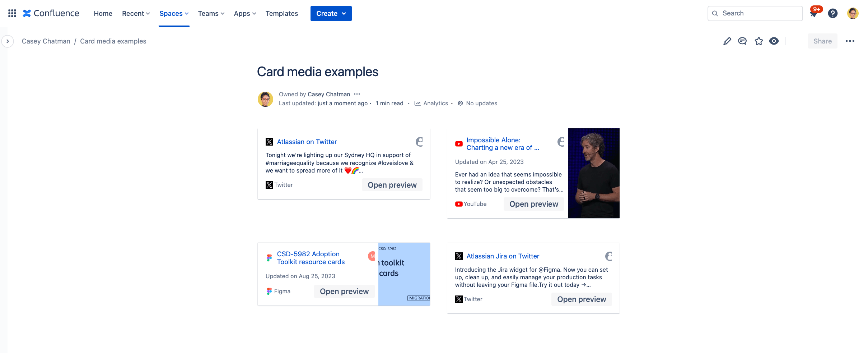Go to the Home menu item
The image size is (868, 353).
(x=103, y=13)
